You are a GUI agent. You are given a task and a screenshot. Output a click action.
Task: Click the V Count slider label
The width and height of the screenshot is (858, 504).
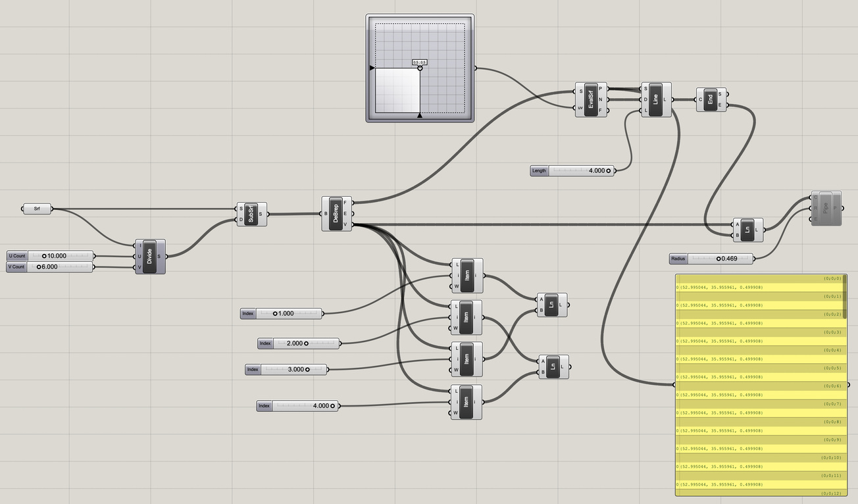tap(16, 266)
